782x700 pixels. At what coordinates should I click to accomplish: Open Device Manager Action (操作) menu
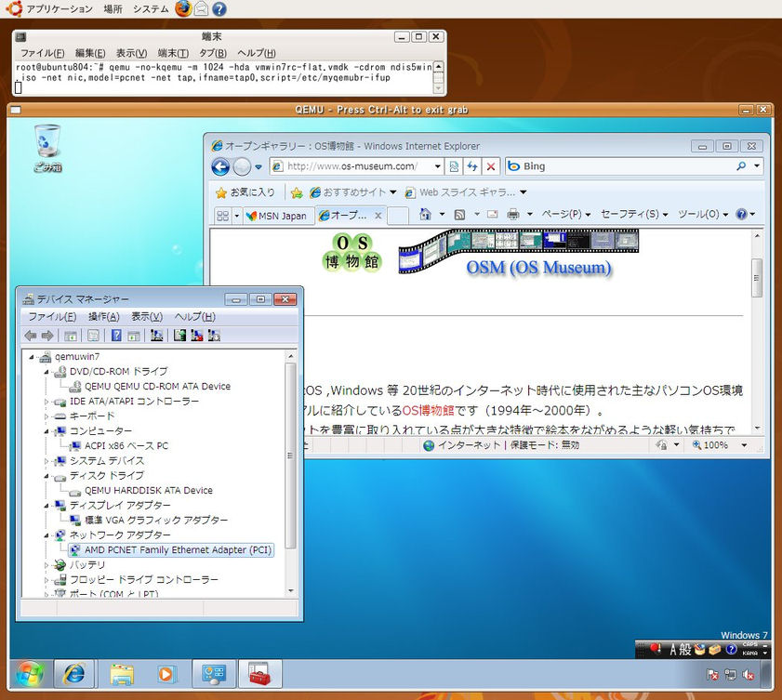104,317
